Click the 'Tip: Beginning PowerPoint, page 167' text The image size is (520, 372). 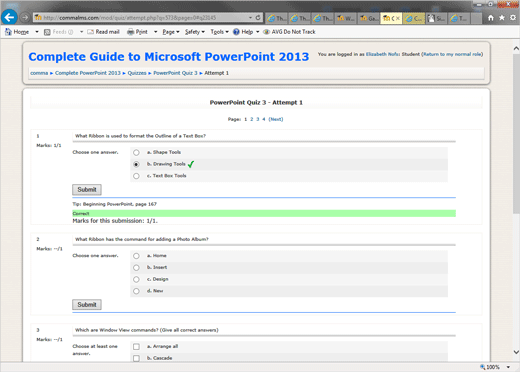tap(114, 204)
